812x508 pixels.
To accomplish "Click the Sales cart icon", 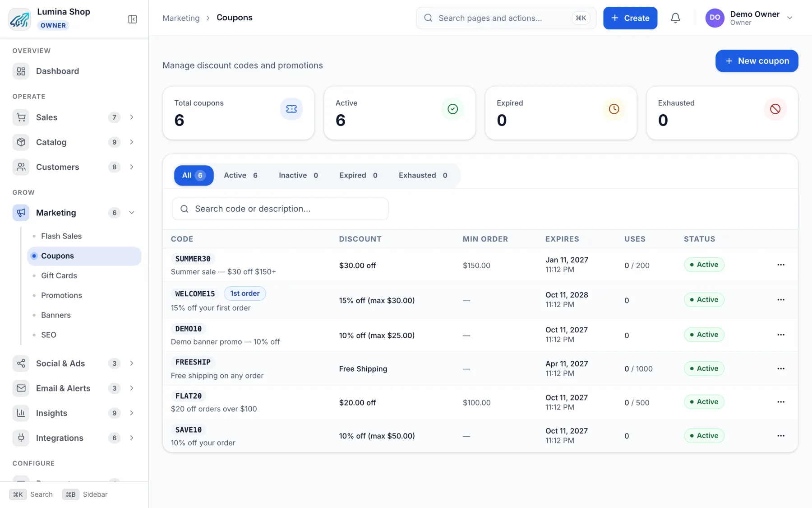I will tap(21, 117).
